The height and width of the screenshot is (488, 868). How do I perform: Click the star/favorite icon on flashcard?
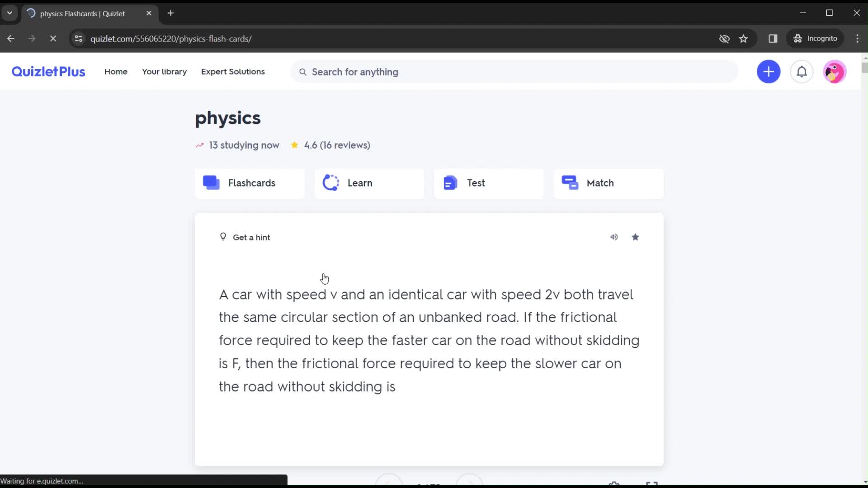(636, 237)
